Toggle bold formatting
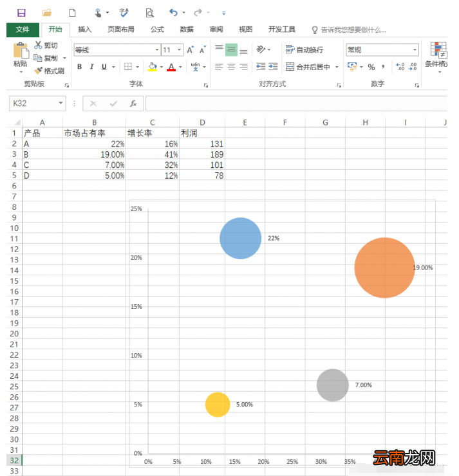Viewport: 459px width, 476px height. [x=80, y=67]
